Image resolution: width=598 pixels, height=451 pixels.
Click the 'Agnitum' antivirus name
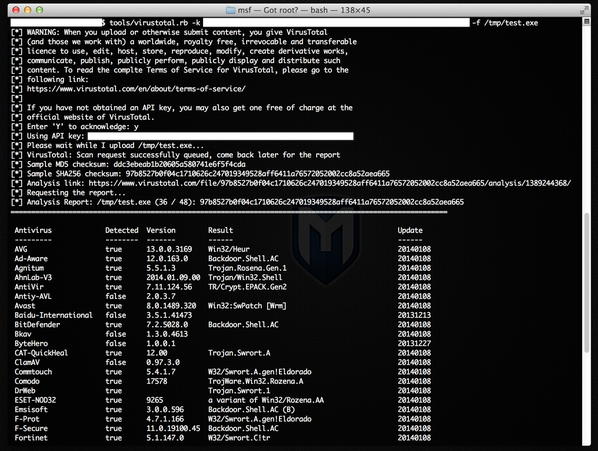click(x=29, y=268)
